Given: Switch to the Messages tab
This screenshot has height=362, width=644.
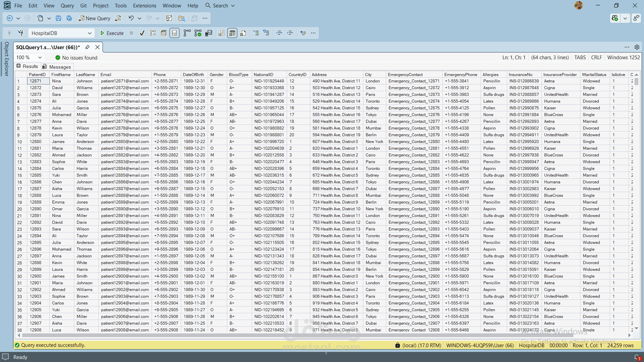Looking at the screenshot, I should tap(56, 67).
